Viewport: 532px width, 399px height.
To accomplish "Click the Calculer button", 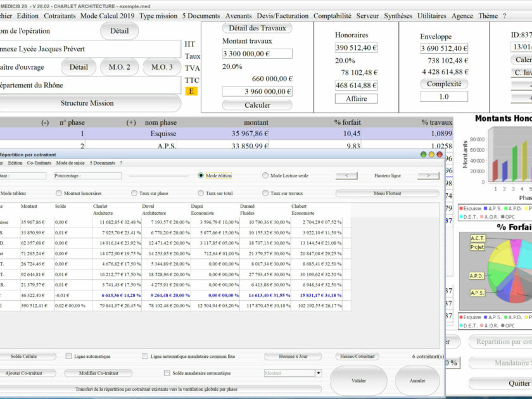I will click(x=257, y=105).
